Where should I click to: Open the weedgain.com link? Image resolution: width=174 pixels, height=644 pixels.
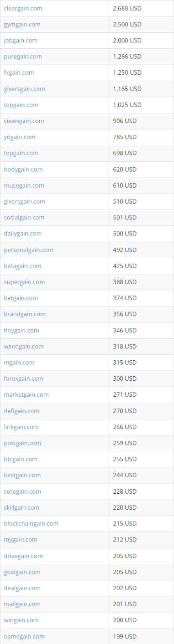pyautogui.click(x=24, y=346)
